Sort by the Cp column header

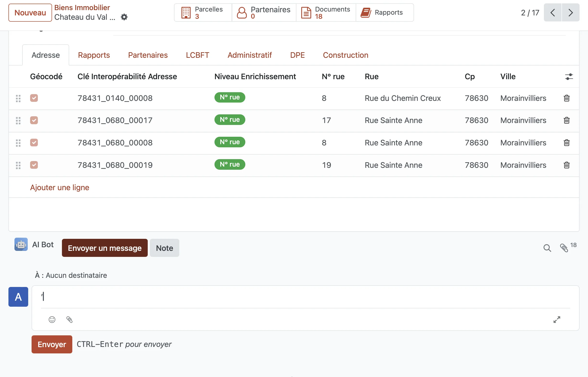(x=470, y=77)
